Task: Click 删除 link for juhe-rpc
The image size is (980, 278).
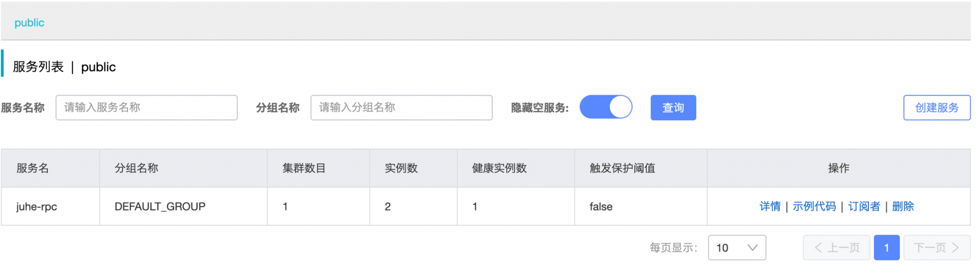Action: point(903,206)
